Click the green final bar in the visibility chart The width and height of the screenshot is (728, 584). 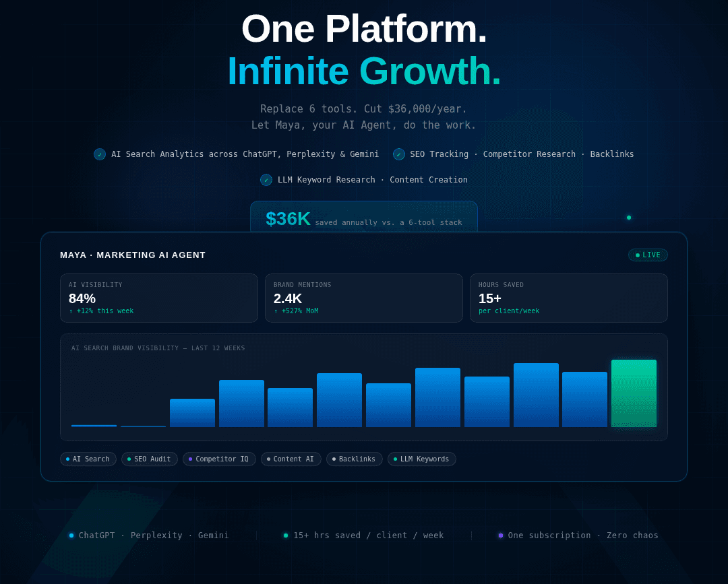point(634,393)
